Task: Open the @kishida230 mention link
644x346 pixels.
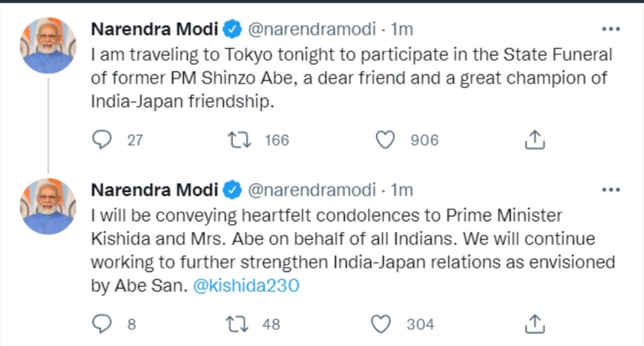Action: (246, 286)
